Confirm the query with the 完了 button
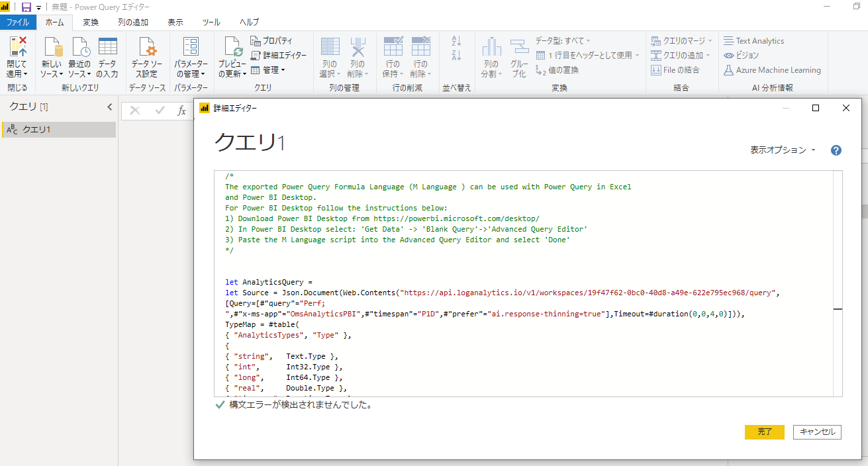 pos(764,432)
